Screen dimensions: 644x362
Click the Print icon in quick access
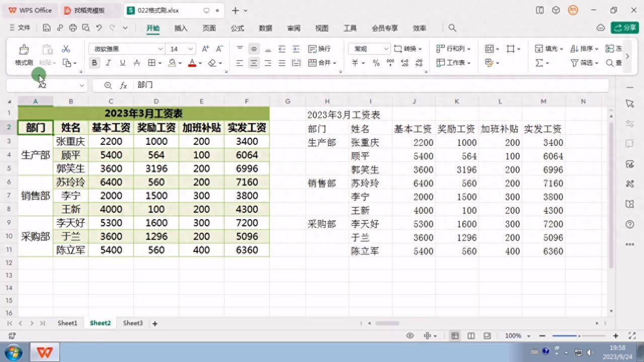73,28
